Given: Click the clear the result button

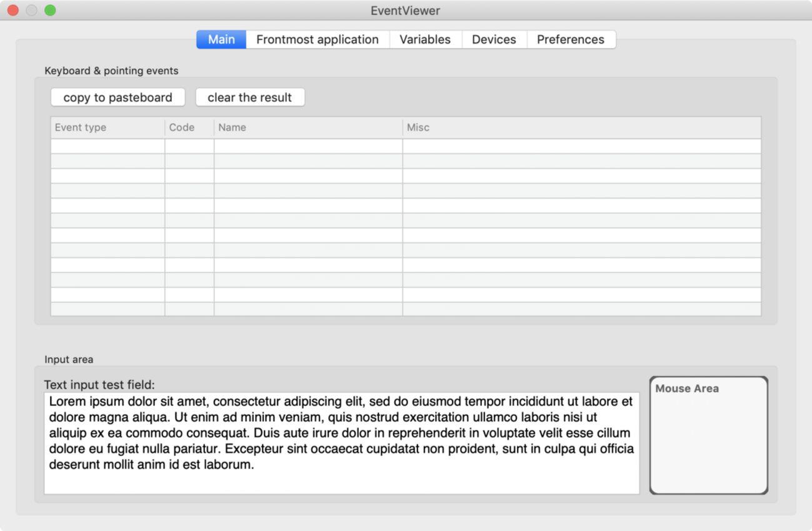Looking at the screenshot, I should 250,97.
